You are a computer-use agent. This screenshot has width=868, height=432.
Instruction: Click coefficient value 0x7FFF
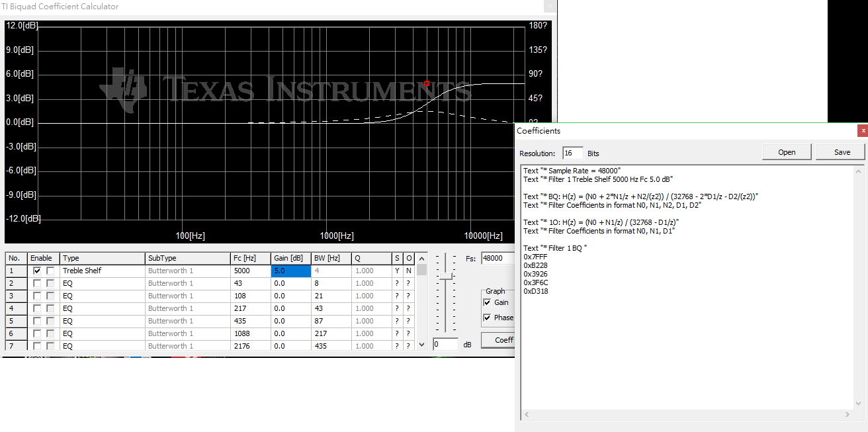pos(535,257)
